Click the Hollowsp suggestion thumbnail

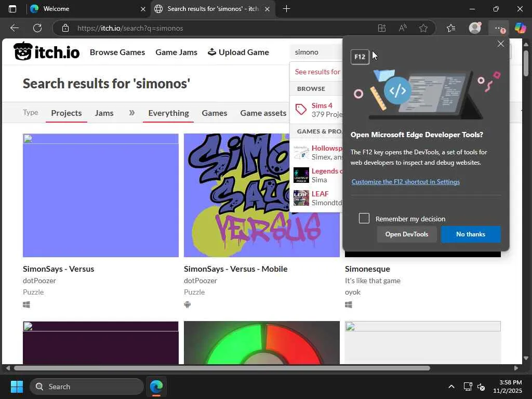301,152
